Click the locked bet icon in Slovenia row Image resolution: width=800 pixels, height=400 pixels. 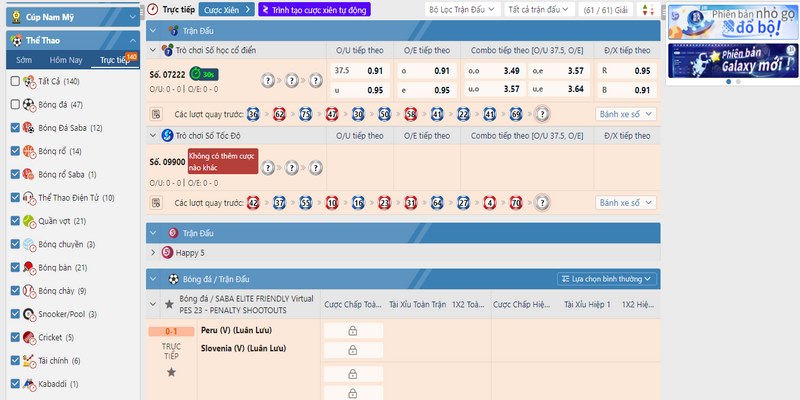pos(352,349)
